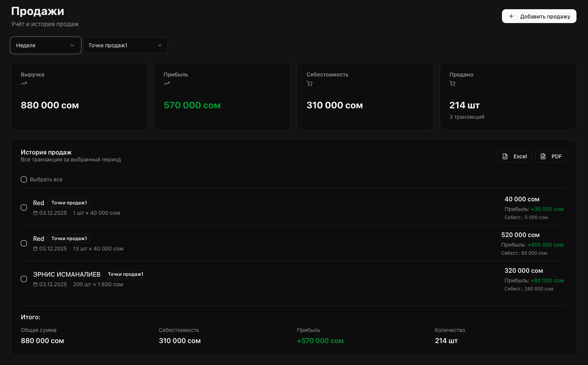588x365 pixels.
Task: Click the Точки продаж1 badge on first Red sale
Action: (x=69, y=203)
